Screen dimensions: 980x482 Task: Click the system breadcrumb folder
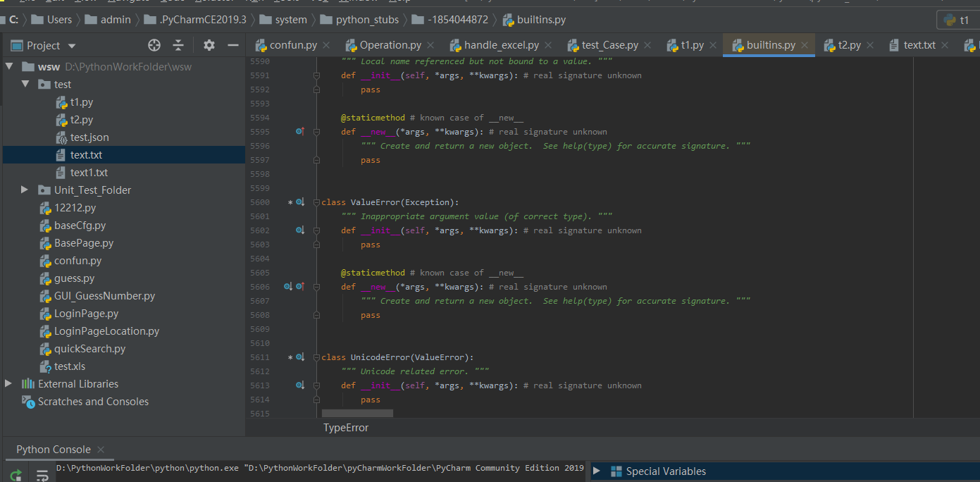283,20
